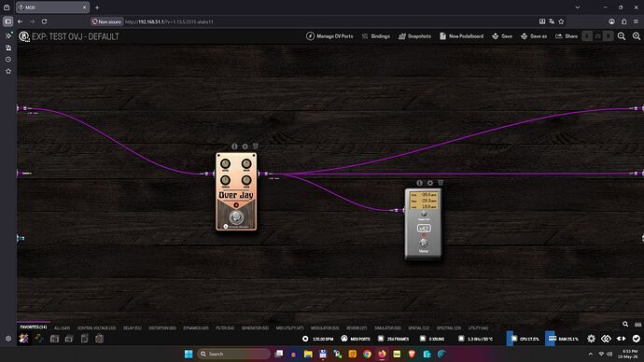The image size is (644, 362).
Task: Select Simulator plugin category tab
Action: pyautogui.click(x=387, y=327)
